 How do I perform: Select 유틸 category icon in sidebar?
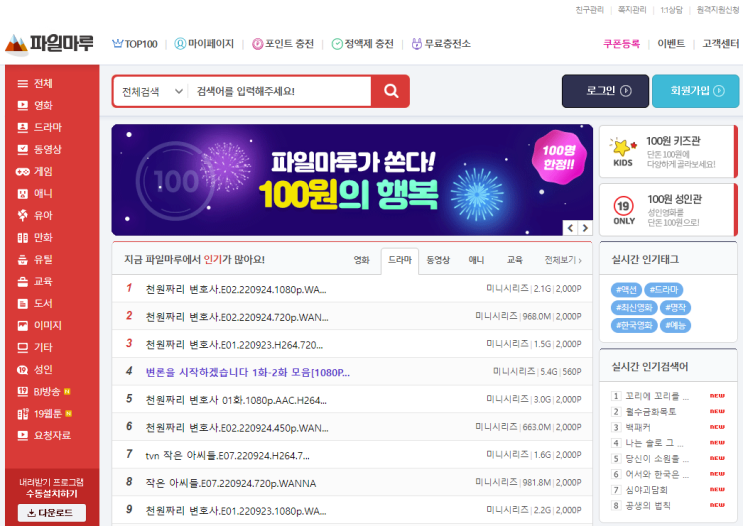point(22,260)
